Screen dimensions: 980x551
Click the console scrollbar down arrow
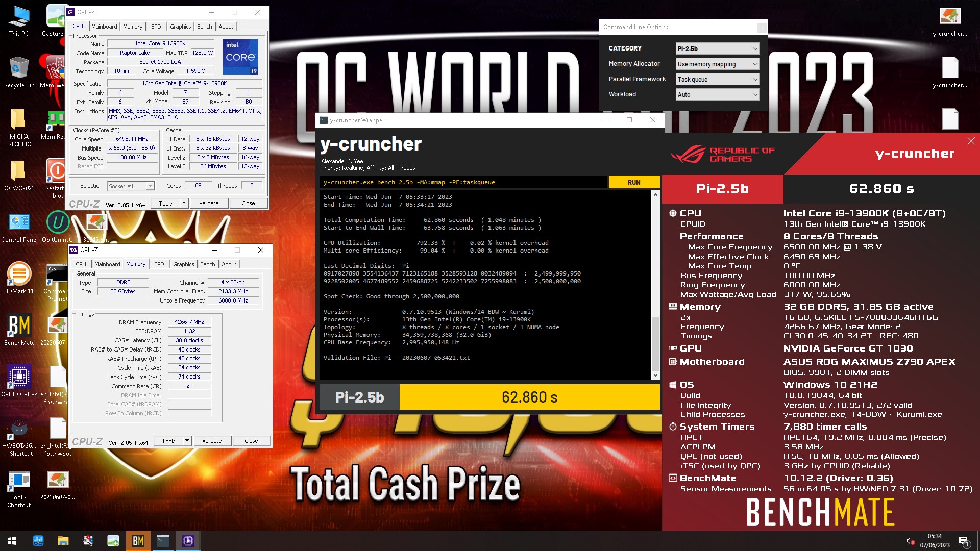click(x=655, y=375)
